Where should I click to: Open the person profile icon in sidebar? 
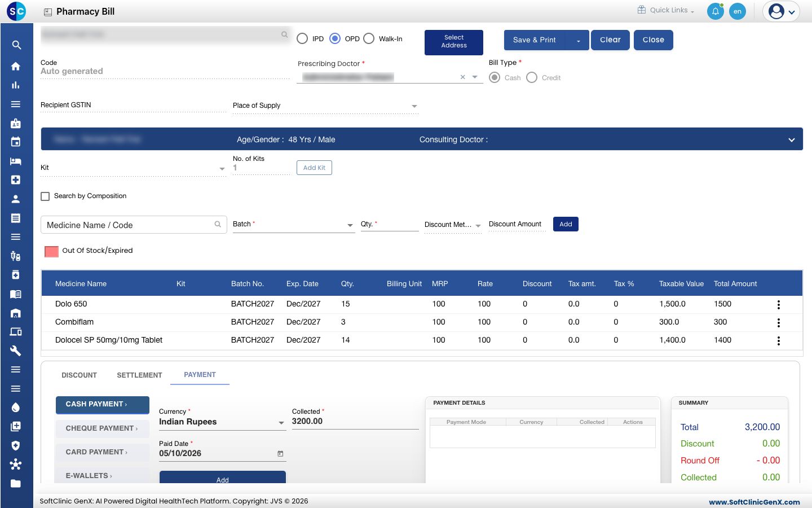tap(16, 199)
